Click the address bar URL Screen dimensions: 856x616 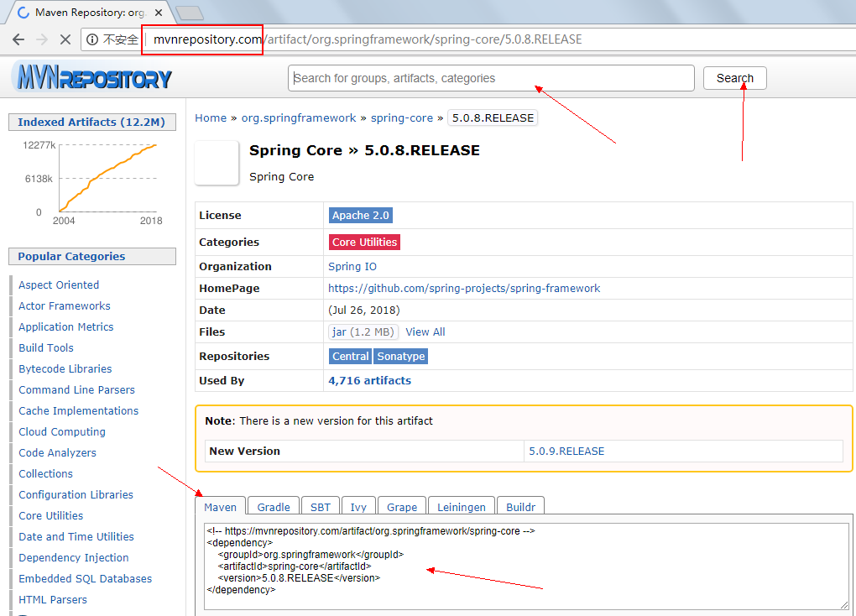point(368,39)
